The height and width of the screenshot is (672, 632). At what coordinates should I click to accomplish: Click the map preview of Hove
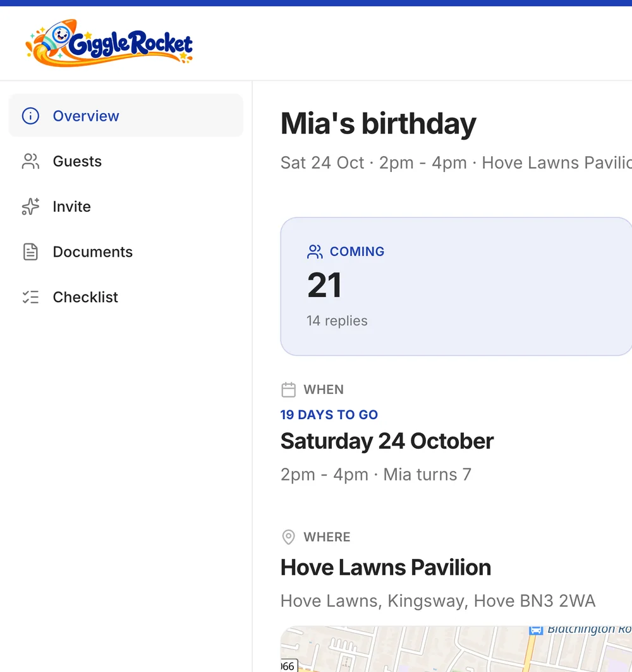456,649
